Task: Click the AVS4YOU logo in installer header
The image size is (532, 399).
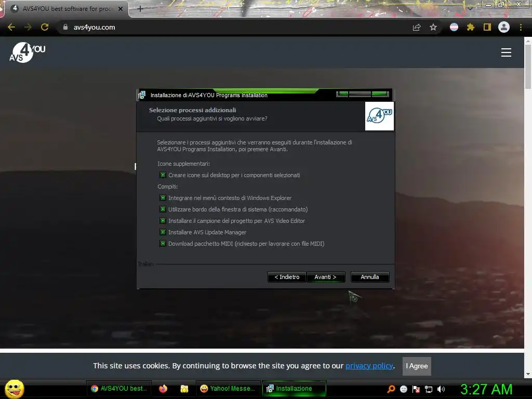Action: pyautogui.click(x=379, y=116)
